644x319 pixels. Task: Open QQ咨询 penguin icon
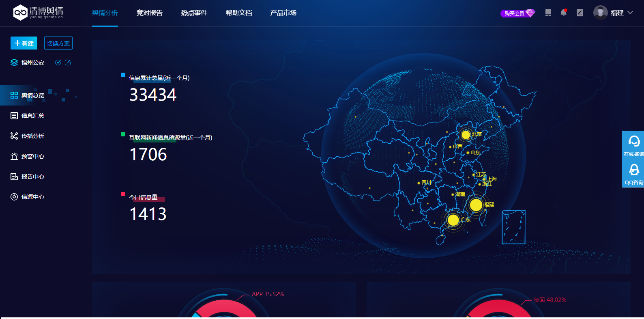tap(633, 170)
